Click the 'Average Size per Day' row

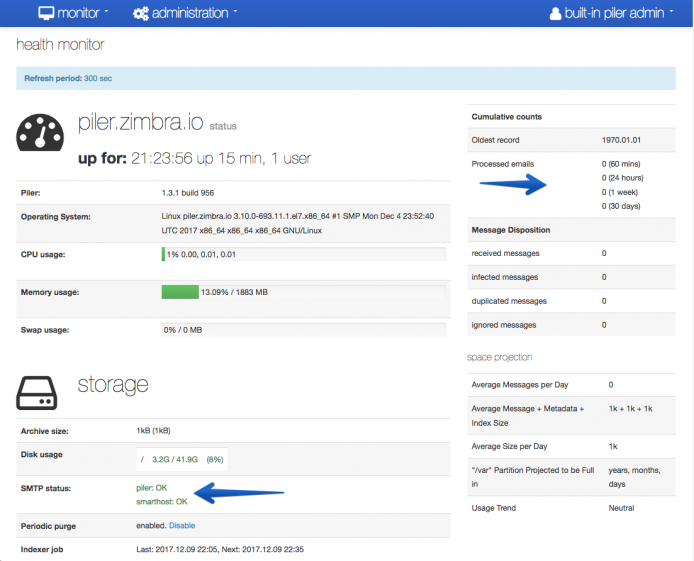pyautogui.click(x=571, y=446)
